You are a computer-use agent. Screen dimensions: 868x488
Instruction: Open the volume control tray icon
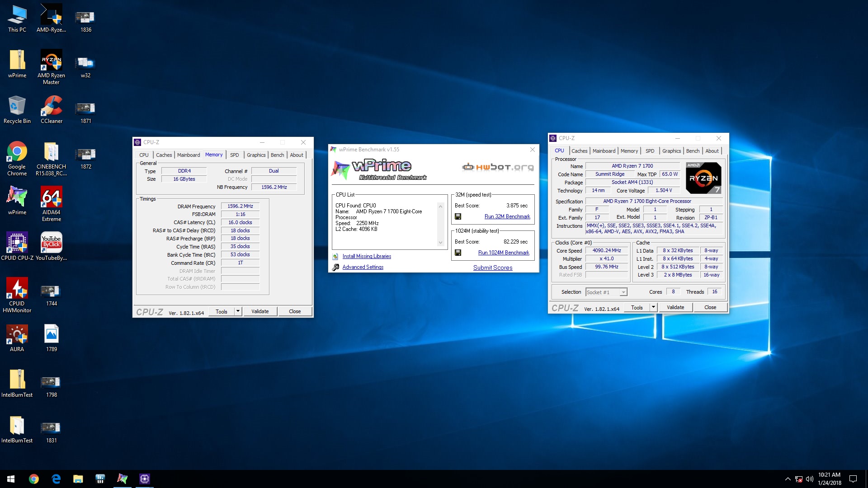tap(809, 479)
